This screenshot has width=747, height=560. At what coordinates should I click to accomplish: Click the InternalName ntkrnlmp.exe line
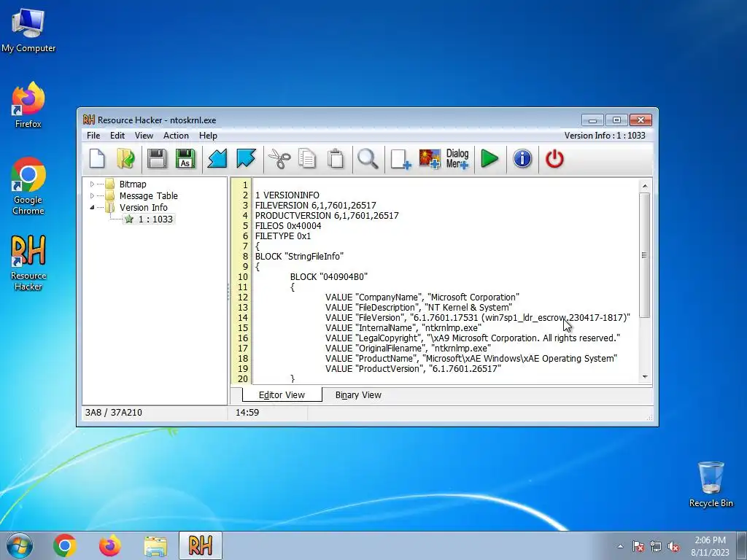(x=403, y=327)
